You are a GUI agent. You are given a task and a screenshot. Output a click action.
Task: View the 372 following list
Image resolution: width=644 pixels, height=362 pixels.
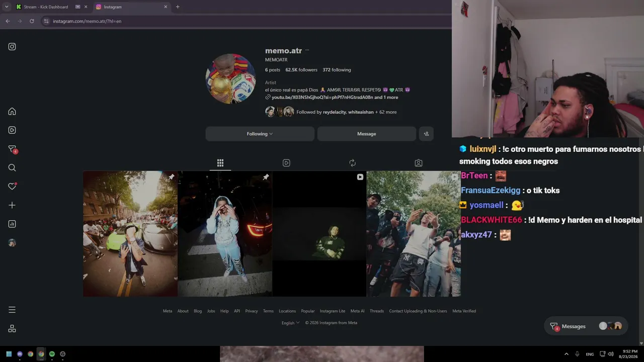point(337,70)
